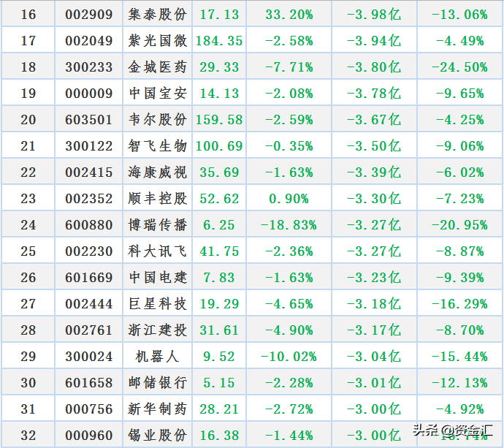Image resolution: width=504 pixels, height=448 pixels.
Task: Select price 41.75
Action: [219, 251]
